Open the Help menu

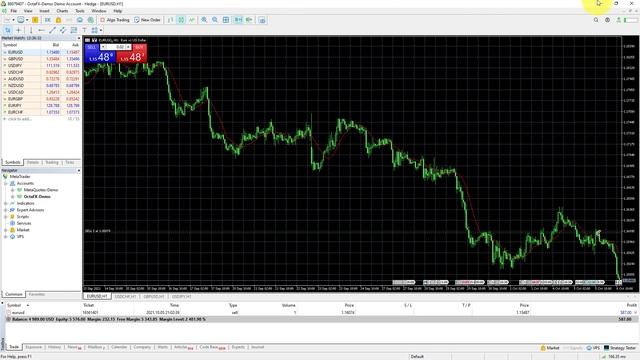click(118, 11)
